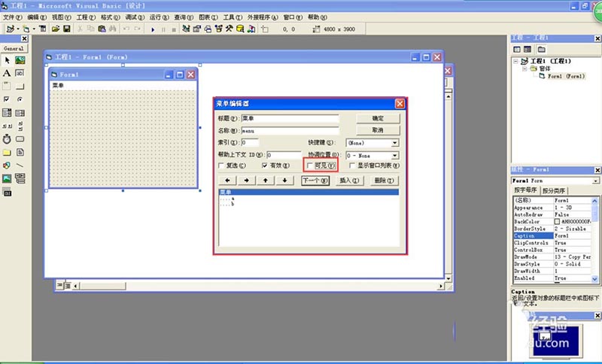The height and width of the screenshot is (364, 602).
Task: Open the 编辑(E) menu
Action: tap(37, 17)
